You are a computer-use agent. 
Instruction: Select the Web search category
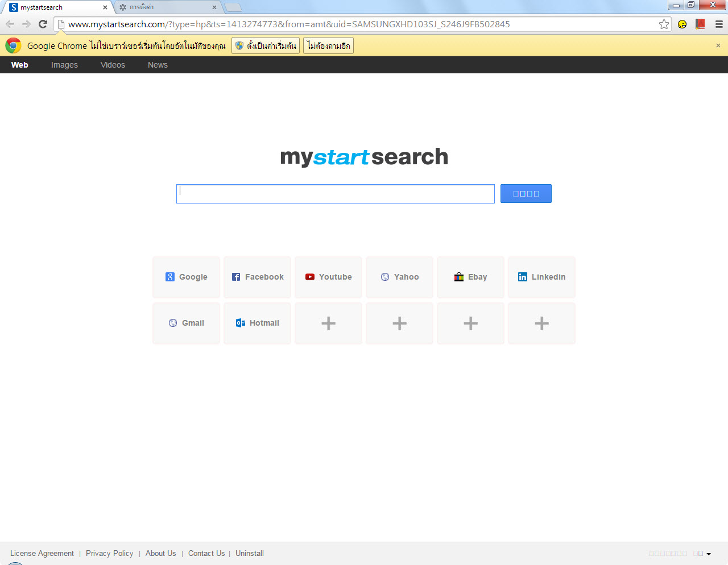20,65
